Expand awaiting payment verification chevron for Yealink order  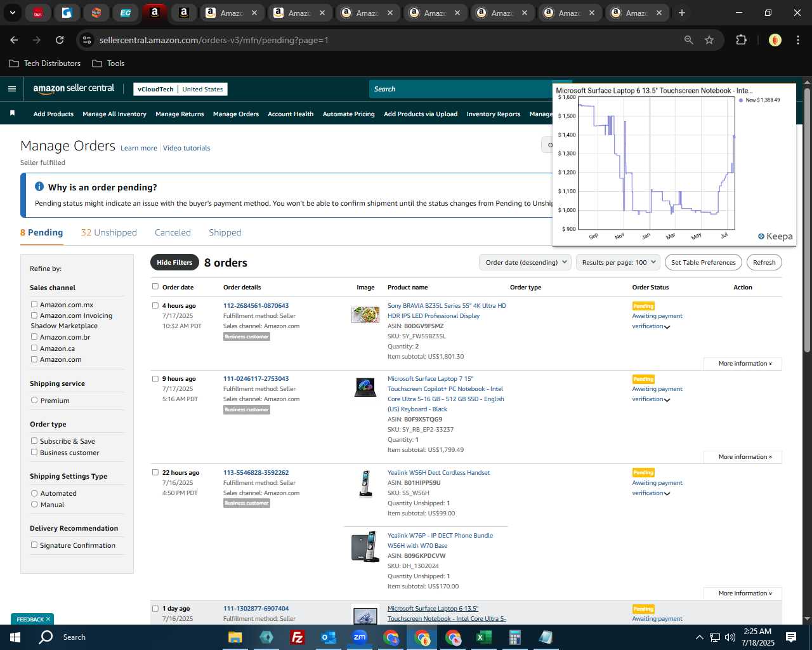pyautogui.click(x=667, y=494)
